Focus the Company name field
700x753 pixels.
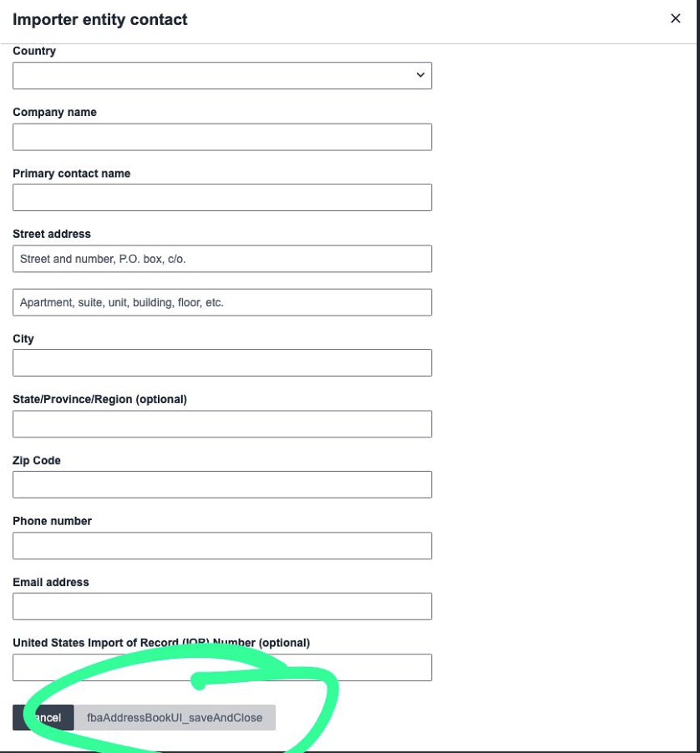click(x=222, y=137)
